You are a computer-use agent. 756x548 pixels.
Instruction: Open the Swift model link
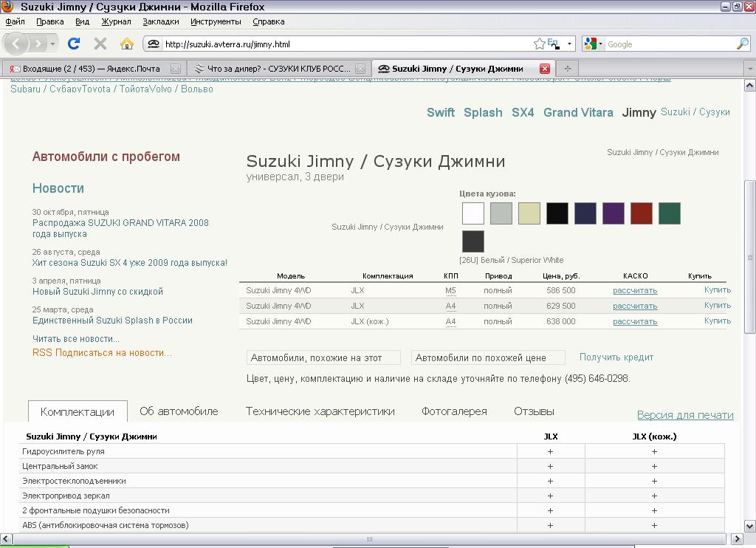click(x=441, y=112)
